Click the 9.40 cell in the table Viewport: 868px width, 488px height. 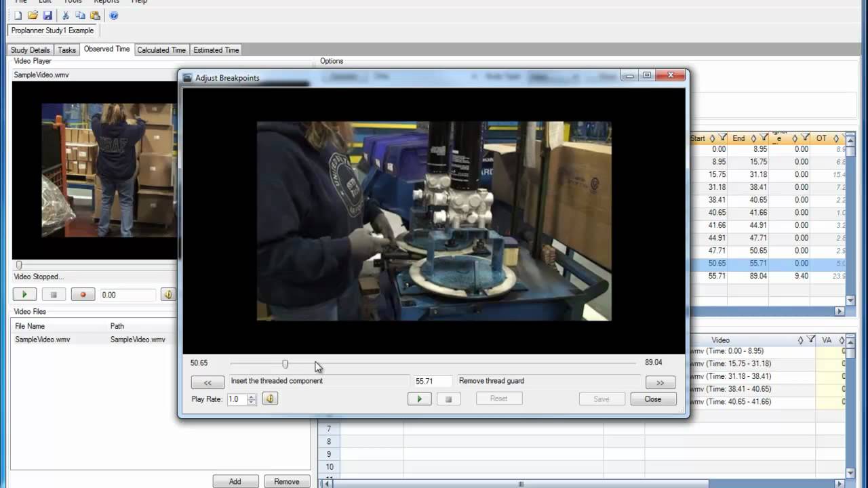[789, 276]
